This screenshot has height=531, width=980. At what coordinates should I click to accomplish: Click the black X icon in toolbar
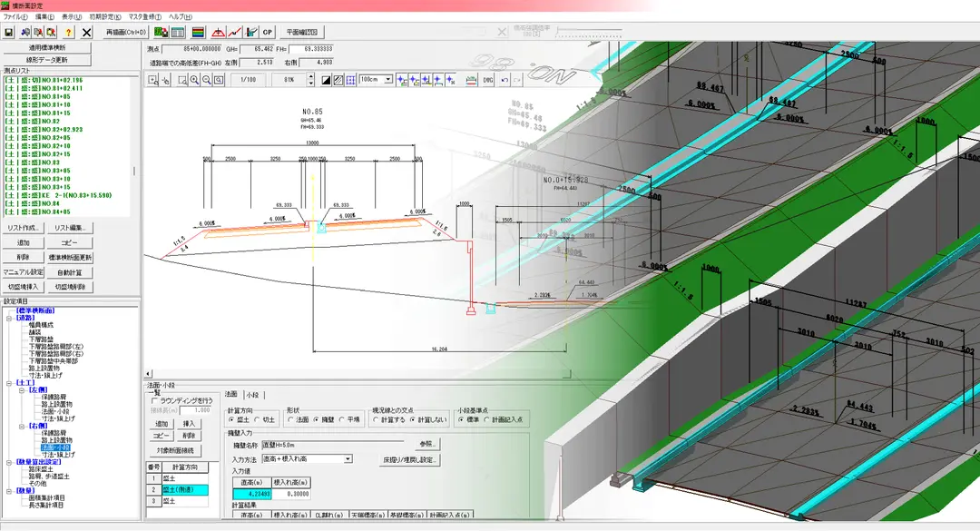(87, 32)
